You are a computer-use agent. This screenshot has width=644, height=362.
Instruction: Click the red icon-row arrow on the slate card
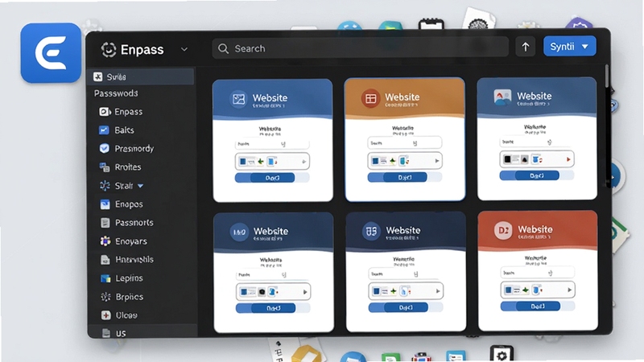tap(568, 159)
